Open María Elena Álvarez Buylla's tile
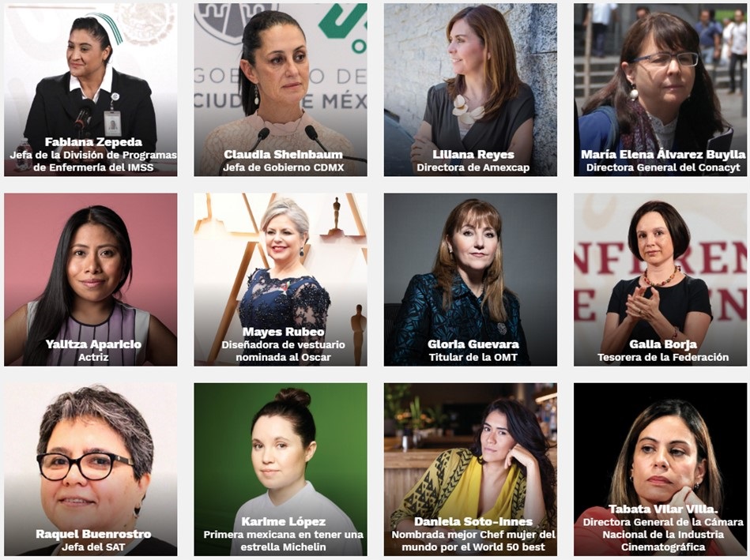This screenshot has width=750, height=560. [x=660, y=90]
